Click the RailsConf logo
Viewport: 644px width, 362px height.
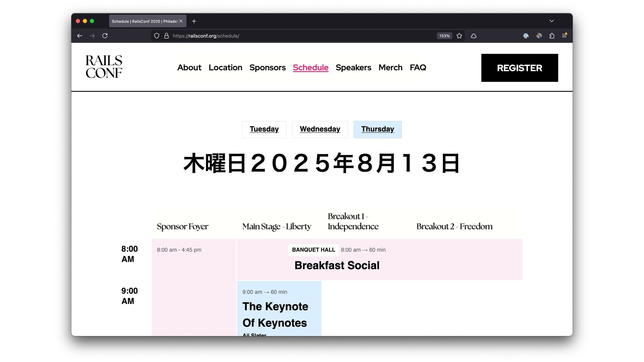[x=104, y=67]
